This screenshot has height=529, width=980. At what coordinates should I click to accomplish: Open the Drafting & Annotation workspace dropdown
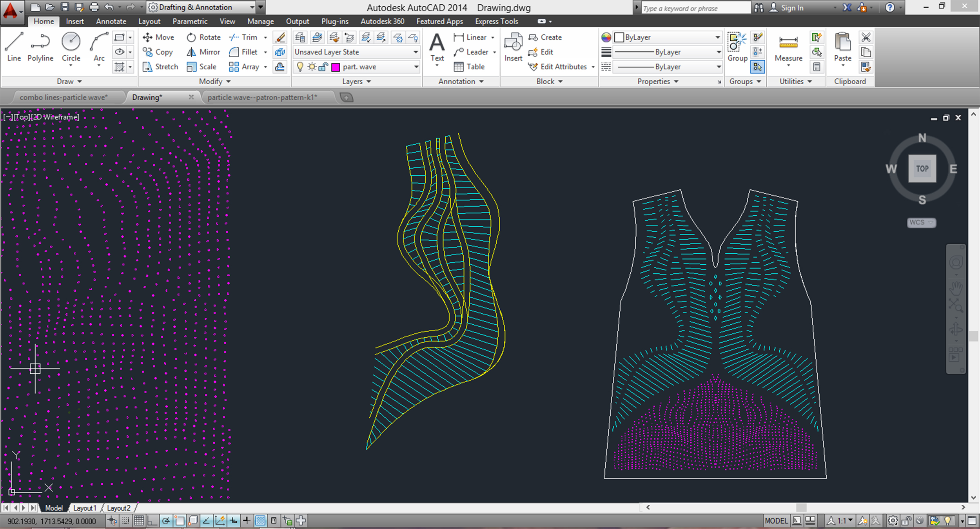(x=252, y=7)
